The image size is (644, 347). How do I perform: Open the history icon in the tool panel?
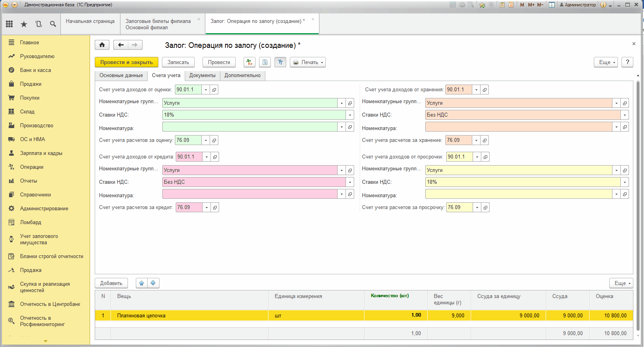click(x=39, y=24)
